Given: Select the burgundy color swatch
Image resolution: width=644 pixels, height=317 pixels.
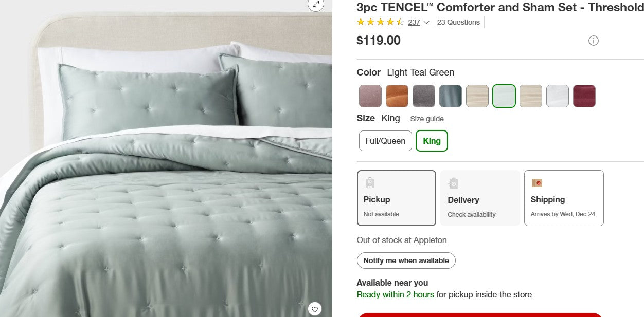Looking at the screenshot, I should [x=584, y=96].
